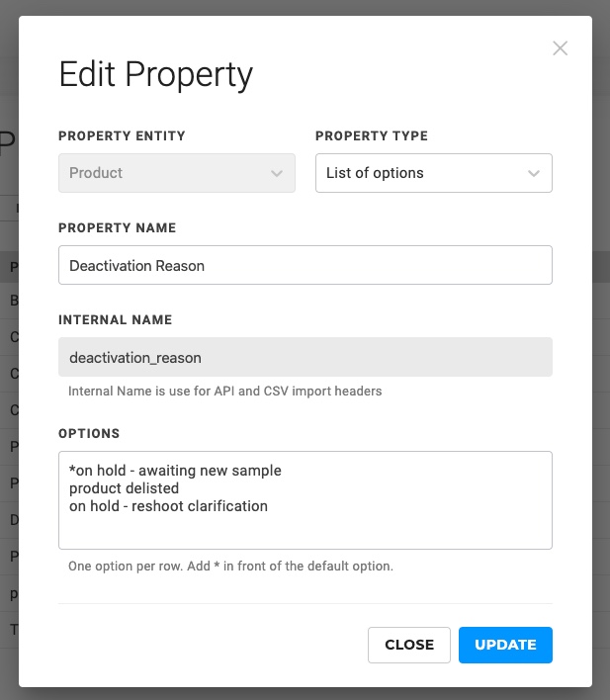The width and height of the screenshot is (610, 700).
Task: Click the INTERNAL NAME label
Action: pyautogui.click(x=115, y=320)
